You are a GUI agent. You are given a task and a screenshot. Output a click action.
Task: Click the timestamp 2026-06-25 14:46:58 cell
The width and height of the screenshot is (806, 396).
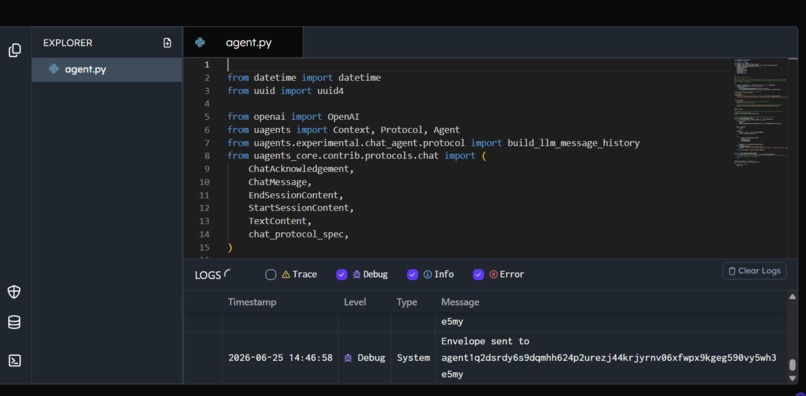pyautogui.click(x=280, y=358)
